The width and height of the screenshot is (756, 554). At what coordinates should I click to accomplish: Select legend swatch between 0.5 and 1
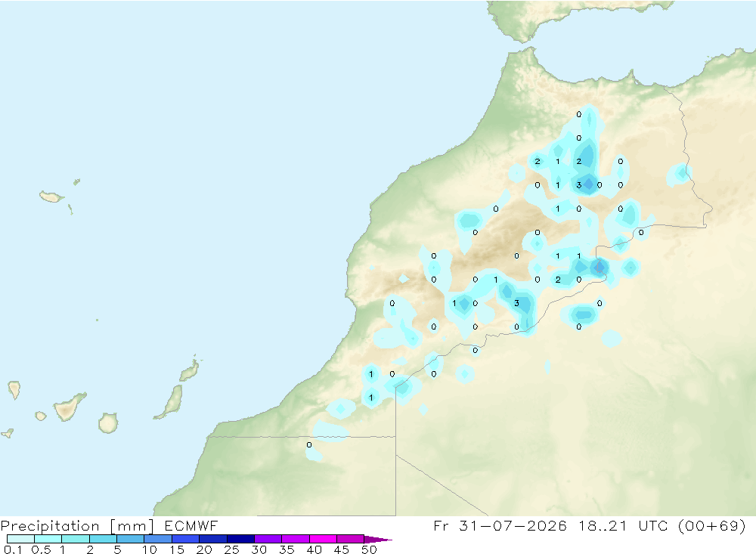click(48, 539)
